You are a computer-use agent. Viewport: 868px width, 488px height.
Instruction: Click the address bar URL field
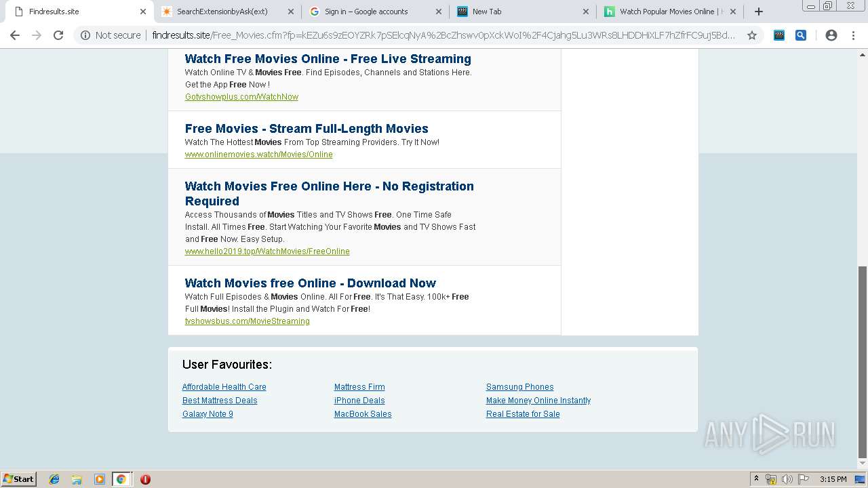point(443,35)
